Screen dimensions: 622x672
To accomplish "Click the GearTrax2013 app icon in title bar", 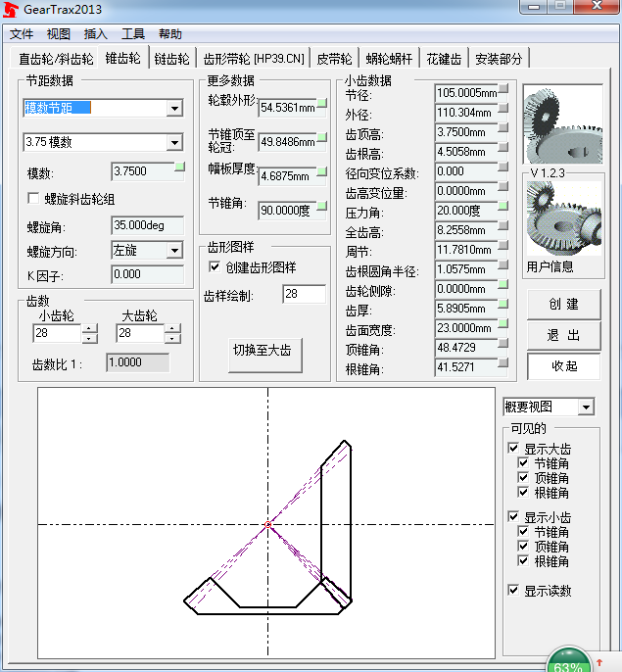I will pos(11,10).
